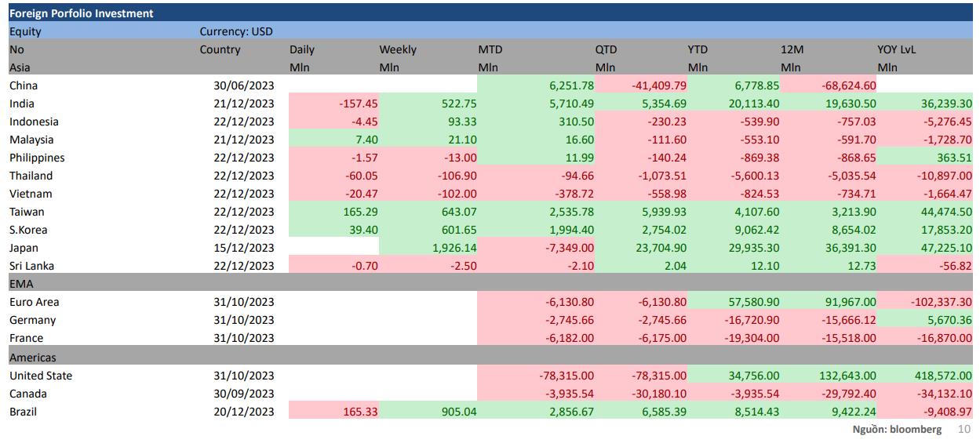
Task: Select Sri Lanka date 22/12/2023
Action: point(243,266)
